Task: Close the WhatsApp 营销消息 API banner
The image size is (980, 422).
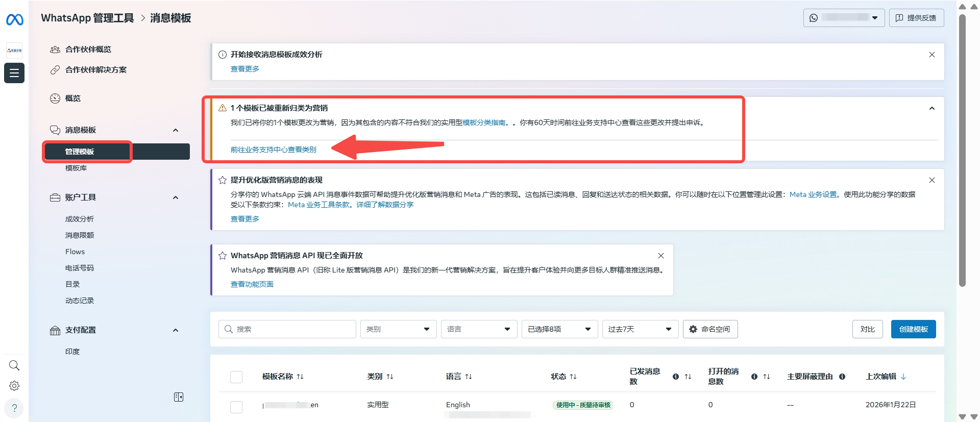Action: (660, 256)
